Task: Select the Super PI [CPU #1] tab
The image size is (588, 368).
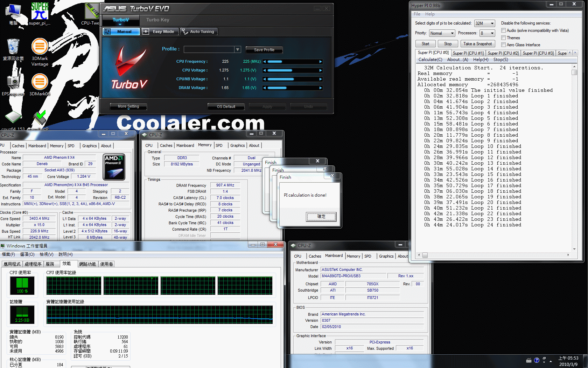Action: 468,53
